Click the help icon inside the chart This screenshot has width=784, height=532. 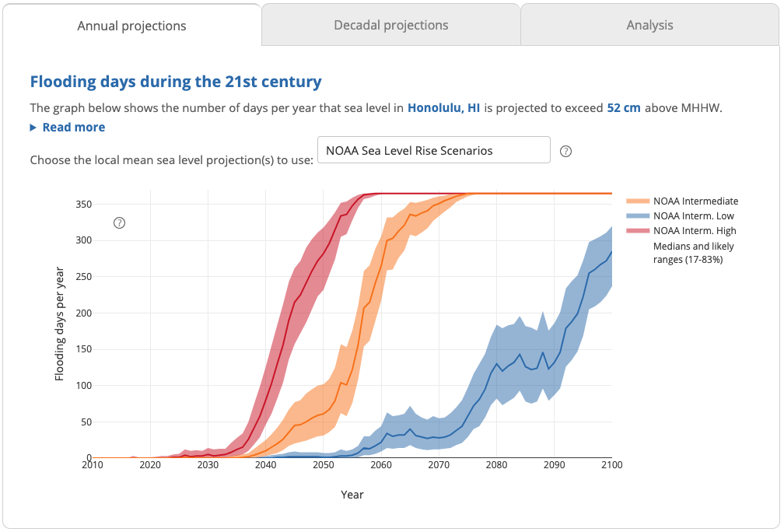[119, 223]
